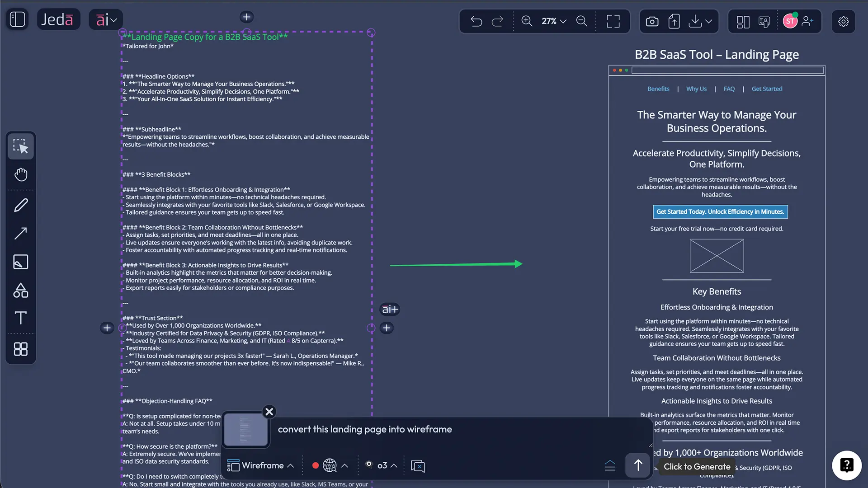Screen dimensions: 868x488
Task: Click the Effortless Onboarding & Integration heading
Action: pyautogui.click(x=717, y=307)
